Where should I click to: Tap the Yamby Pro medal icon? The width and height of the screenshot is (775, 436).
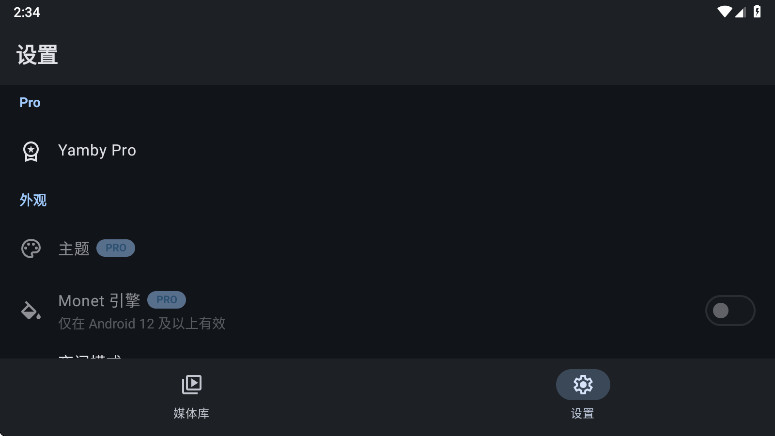coord(31,151)
